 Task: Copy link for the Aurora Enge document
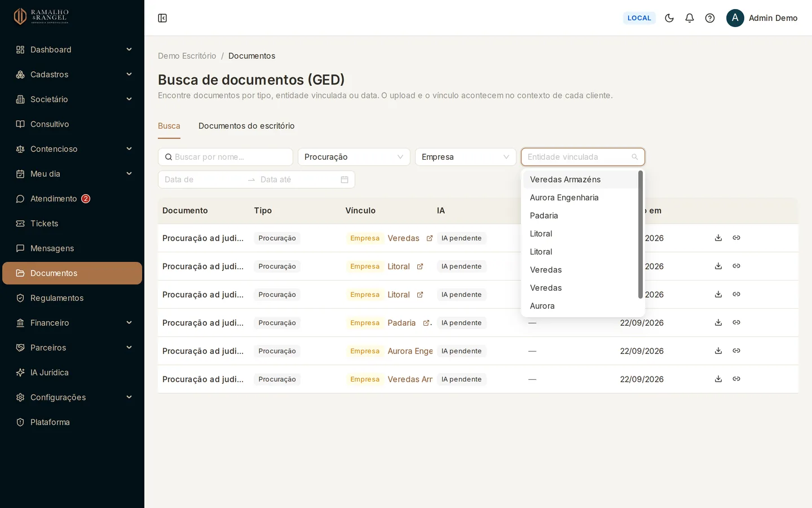point(736,351)
